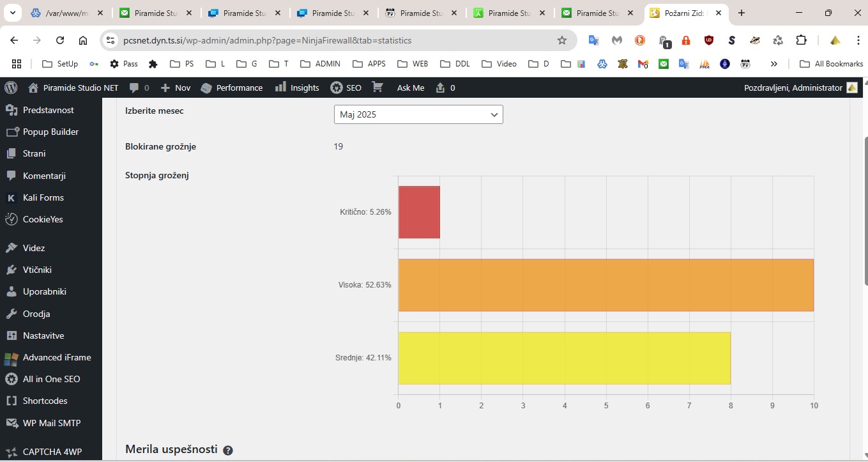This screenshot has width=868, height=462.
Task: Select Nastavitve in the sidebar menu
Action: coord(43,335)
